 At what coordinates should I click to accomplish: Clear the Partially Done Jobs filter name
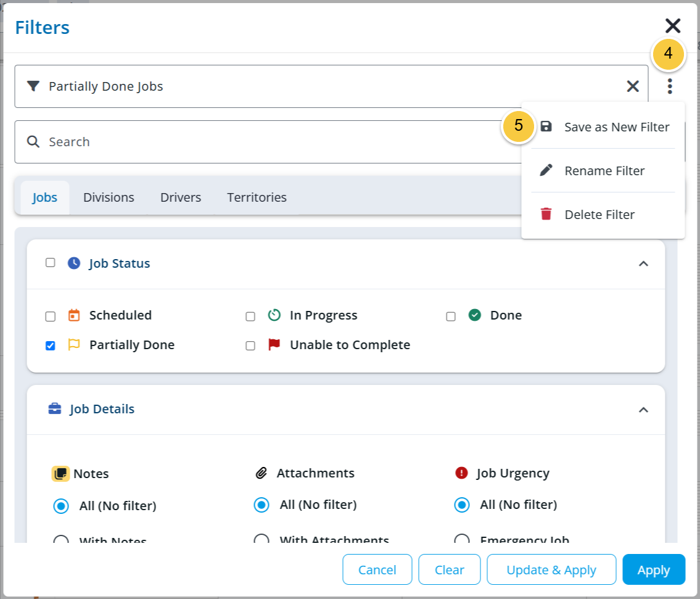[x=633, y=86]
